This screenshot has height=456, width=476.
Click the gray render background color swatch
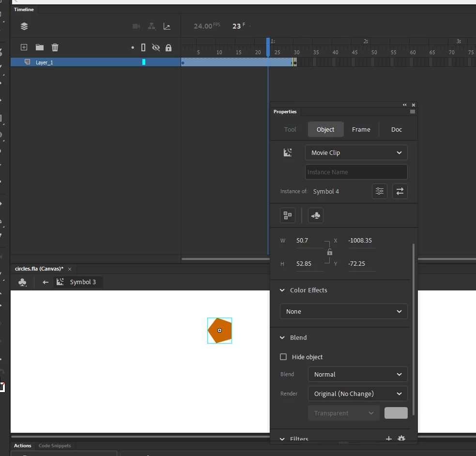coord(396,413)
